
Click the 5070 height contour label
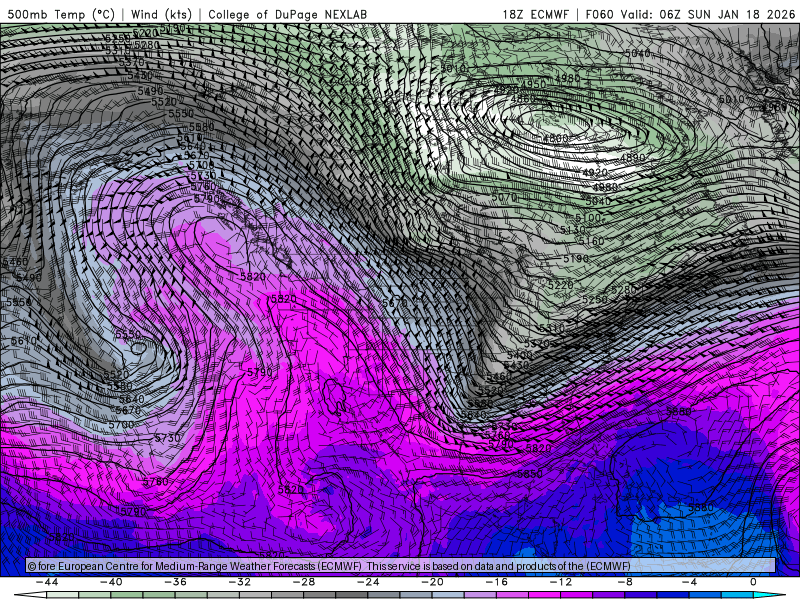[505, 197]
